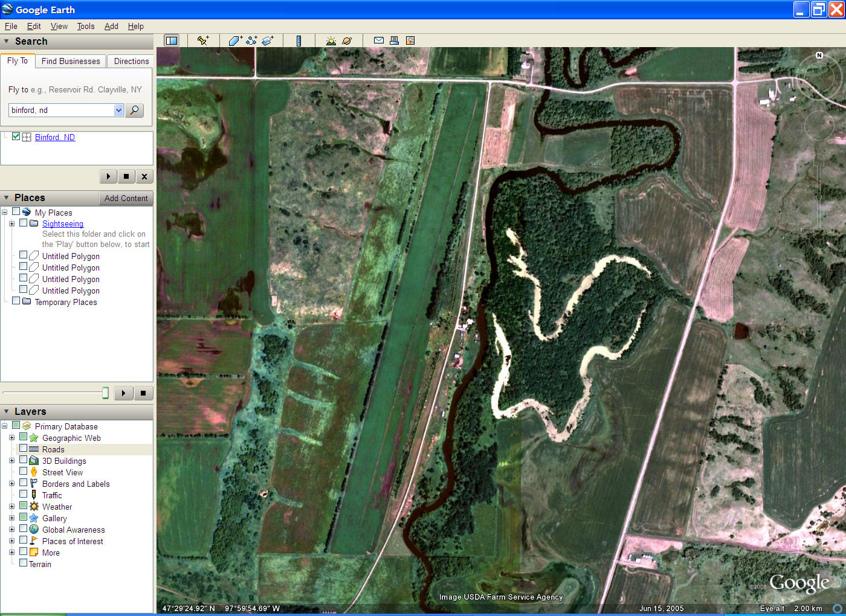The width and height of the screenshot is (846, 616).
Task: Open the Fly To history dropdown
Action: [x=118, y=110]
